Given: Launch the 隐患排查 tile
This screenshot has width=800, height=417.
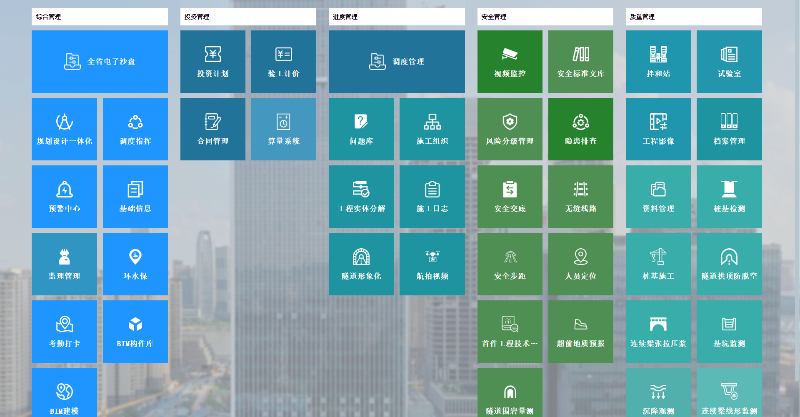Looking at the screenshot, I should 581,129.
